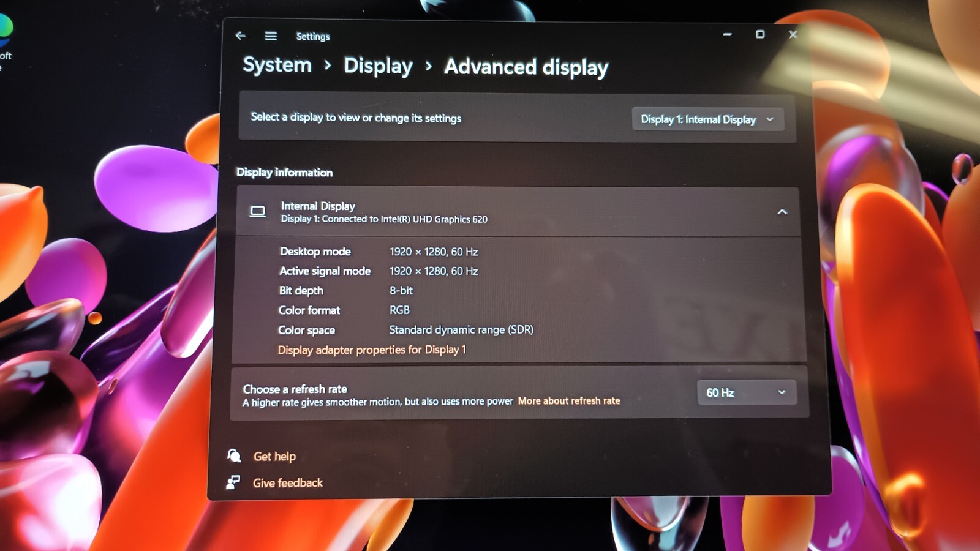Click the Get help headset icon
The image size is (980, 551).
pyautogui.click(x=234, y=455)
